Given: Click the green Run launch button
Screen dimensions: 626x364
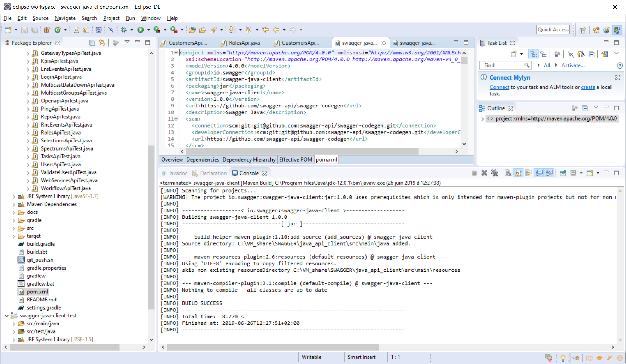Looking at the screenshot, I should point(140,30).
